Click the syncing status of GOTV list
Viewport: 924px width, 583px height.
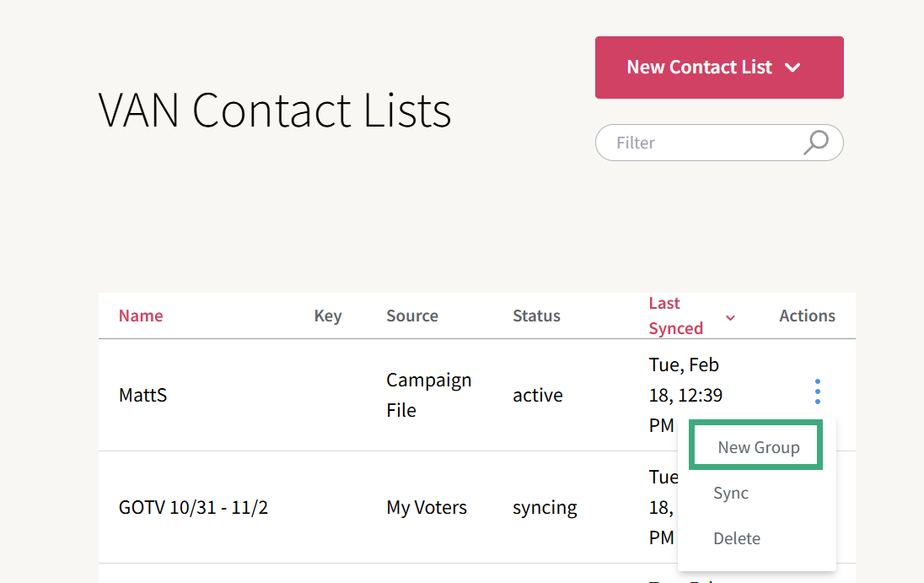tap(545, 508)
